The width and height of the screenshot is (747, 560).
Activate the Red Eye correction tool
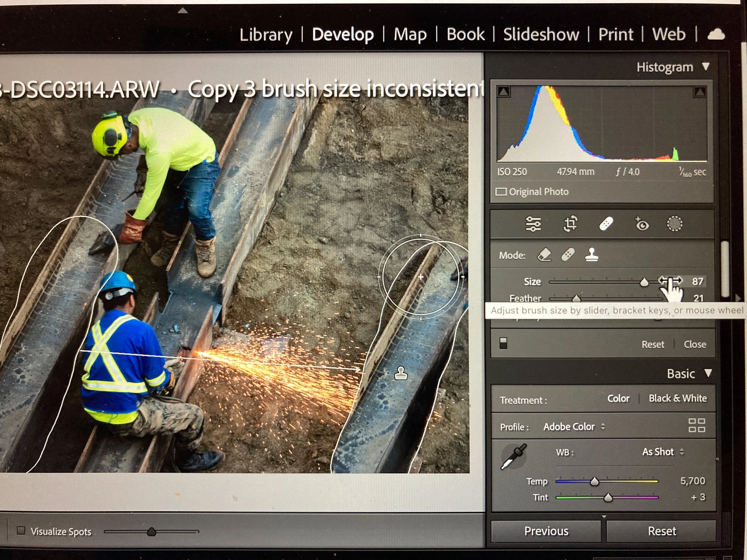[641, 224]
